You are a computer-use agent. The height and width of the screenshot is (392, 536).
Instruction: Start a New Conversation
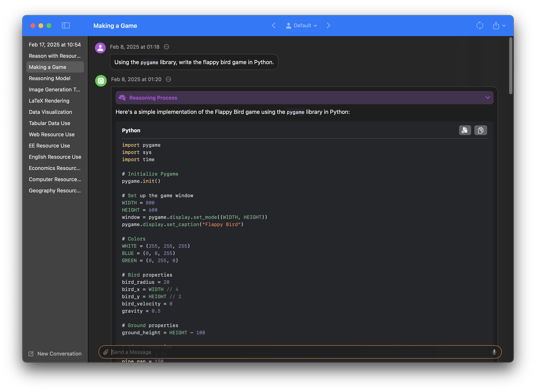pyautogui.click(x=55, y=354)
